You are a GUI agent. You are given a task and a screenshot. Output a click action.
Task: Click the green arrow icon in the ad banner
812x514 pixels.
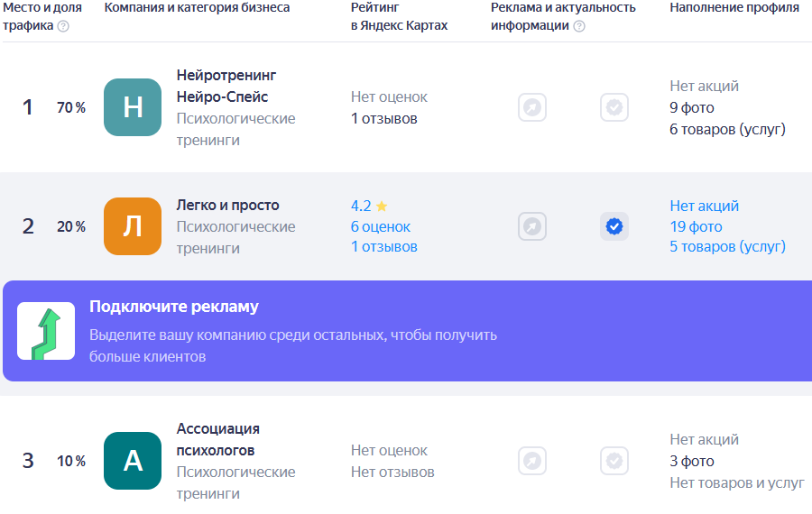click(46, 331)
